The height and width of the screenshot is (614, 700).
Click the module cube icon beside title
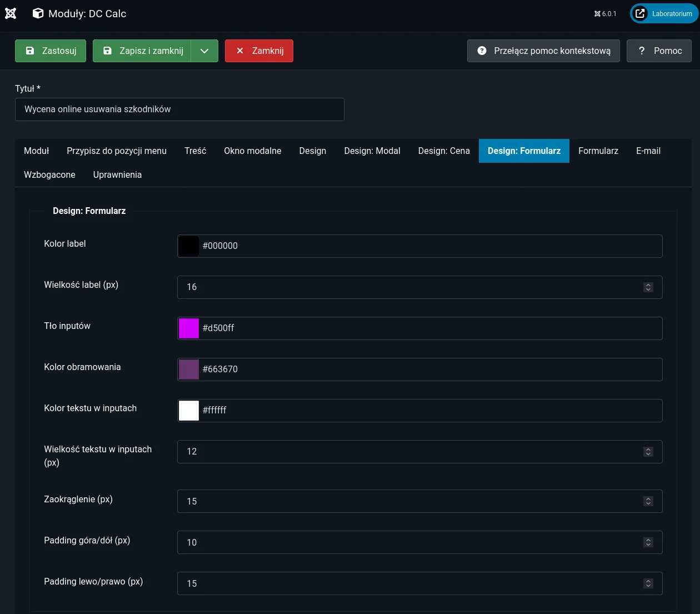[x=38, y=13]
